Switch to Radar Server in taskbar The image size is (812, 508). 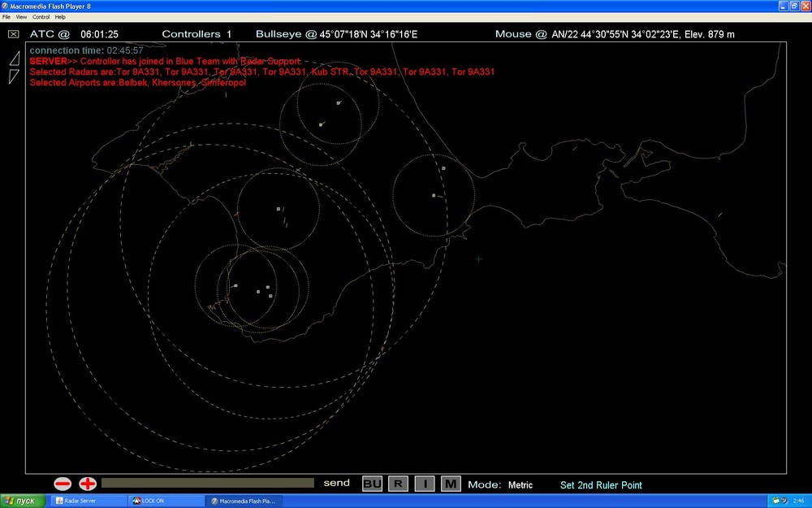pos(88,501)
